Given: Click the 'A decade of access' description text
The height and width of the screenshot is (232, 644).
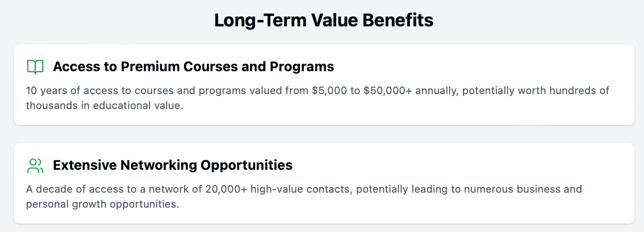Looking at the screenshot, I should click(x=304, y=197).
